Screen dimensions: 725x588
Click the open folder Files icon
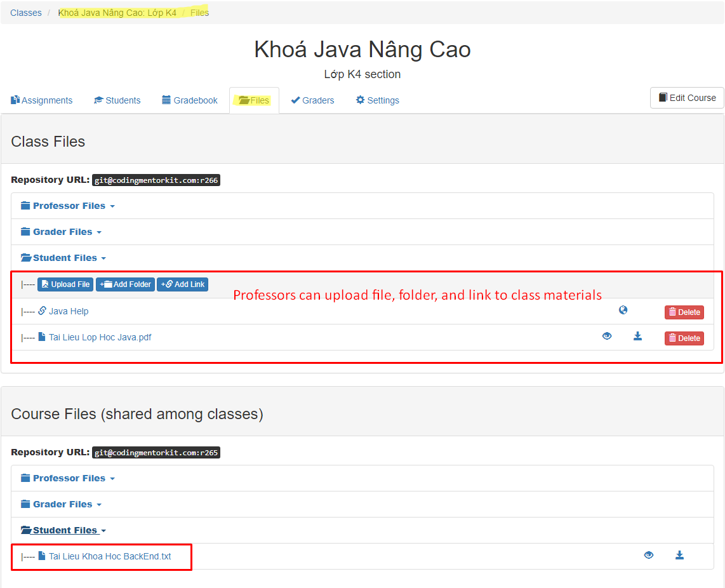pyautogui.click(x=244, y=100)
